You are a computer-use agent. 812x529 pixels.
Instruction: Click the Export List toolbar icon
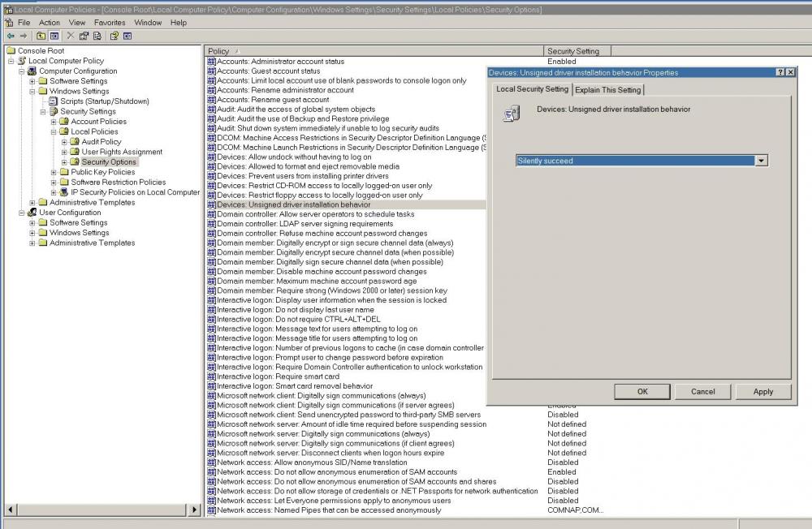(x=97, y=36)
